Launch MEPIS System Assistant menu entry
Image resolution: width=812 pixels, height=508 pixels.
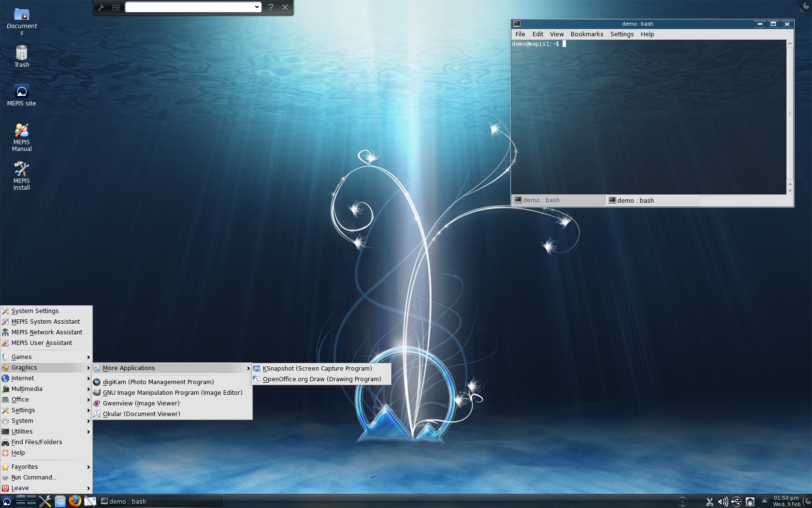tap(46, 322)
